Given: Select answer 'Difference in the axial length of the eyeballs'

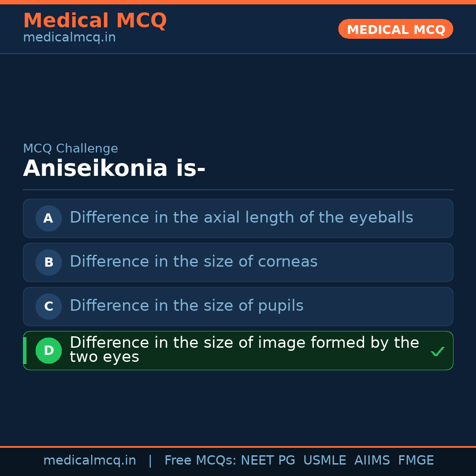Looking at the screenshot, I should [x=241, y=218].
